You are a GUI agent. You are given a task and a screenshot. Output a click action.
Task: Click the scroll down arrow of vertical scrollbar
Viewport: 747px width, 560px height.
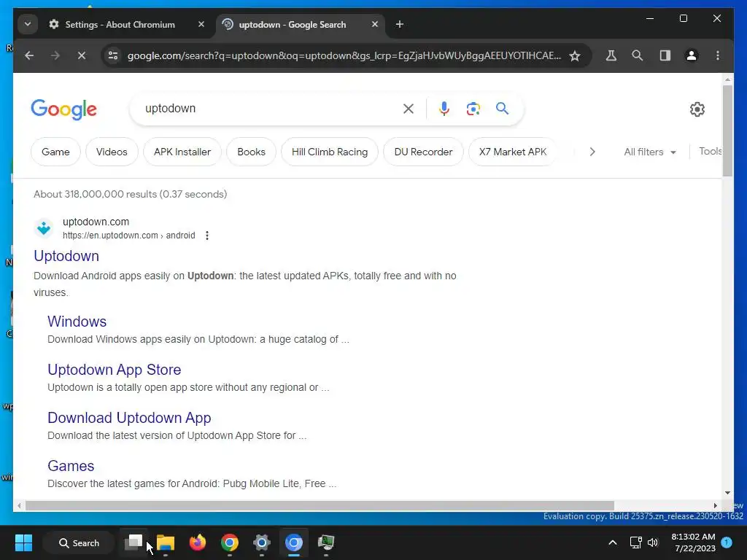[727, 493]
